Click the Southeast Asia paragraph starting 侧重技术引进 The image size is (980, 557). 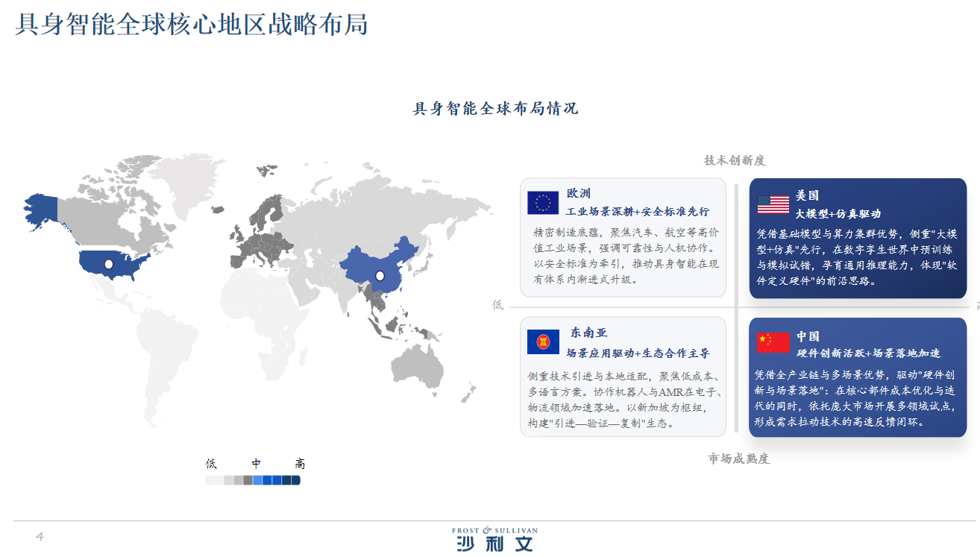pos(624,400)
